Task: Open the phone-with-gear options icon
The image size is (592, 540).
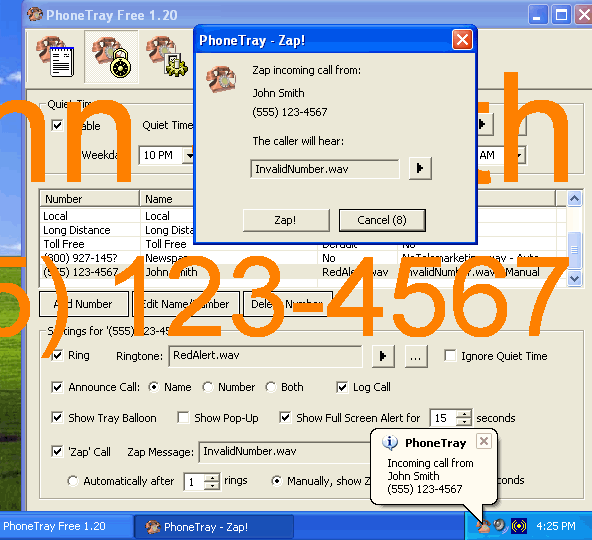Action: coord(167,57)
